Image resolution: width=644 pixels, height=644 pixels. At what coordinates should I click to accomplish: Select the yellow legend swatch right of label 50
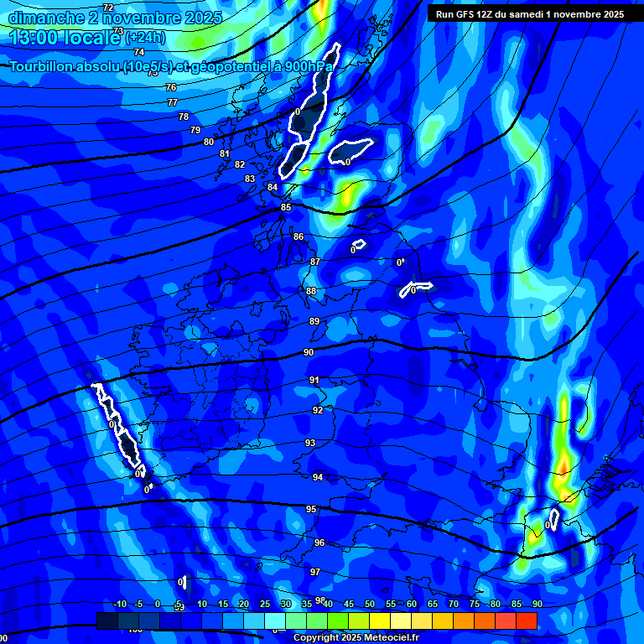[379, 621]
